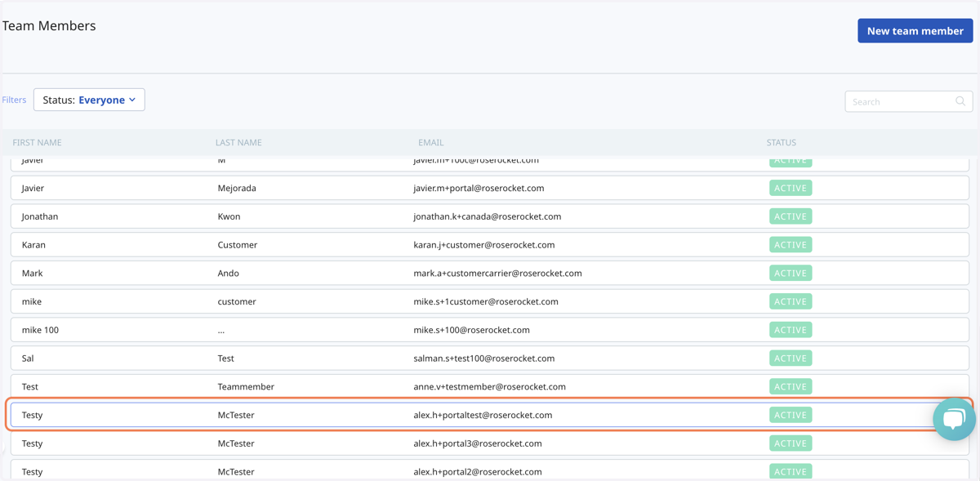Click the EMAIL column header

430,142
